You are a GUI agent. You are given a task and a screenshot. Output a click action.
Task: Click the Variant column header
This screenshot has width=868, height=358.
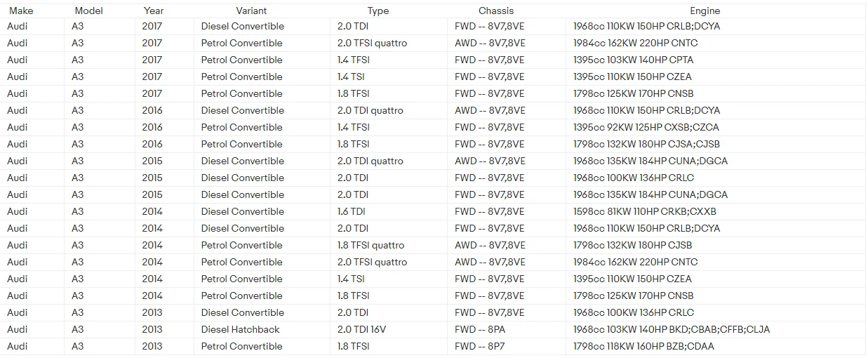[251, 11]
